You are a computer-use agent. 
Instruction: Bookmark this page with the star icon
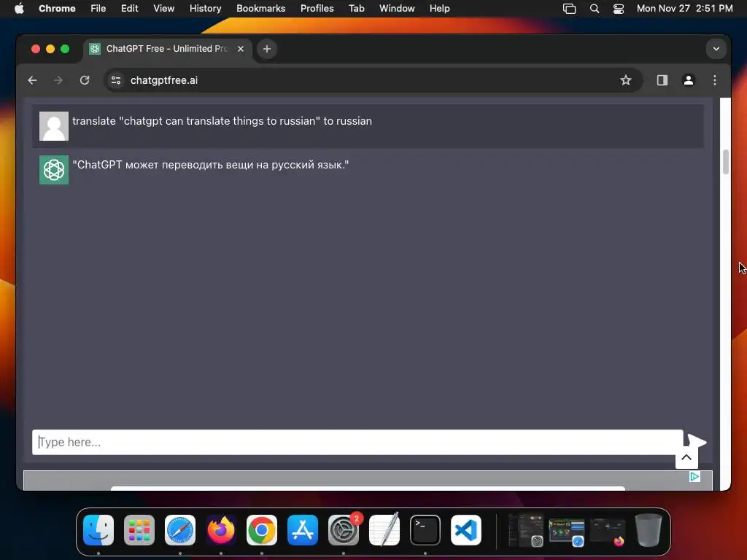[x=625, y=80]
